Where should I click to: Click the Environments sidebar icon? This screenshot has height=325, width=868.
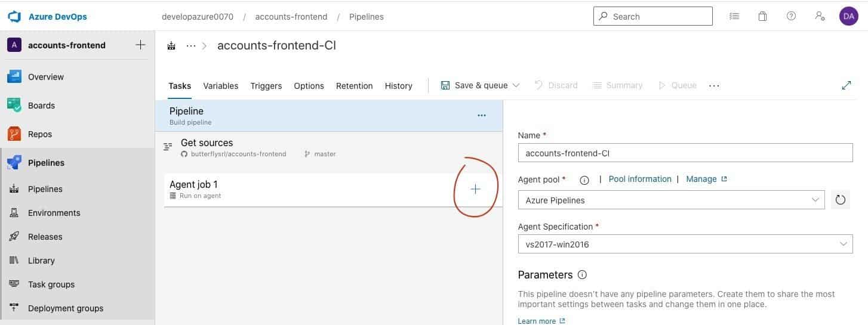(14, 212)
